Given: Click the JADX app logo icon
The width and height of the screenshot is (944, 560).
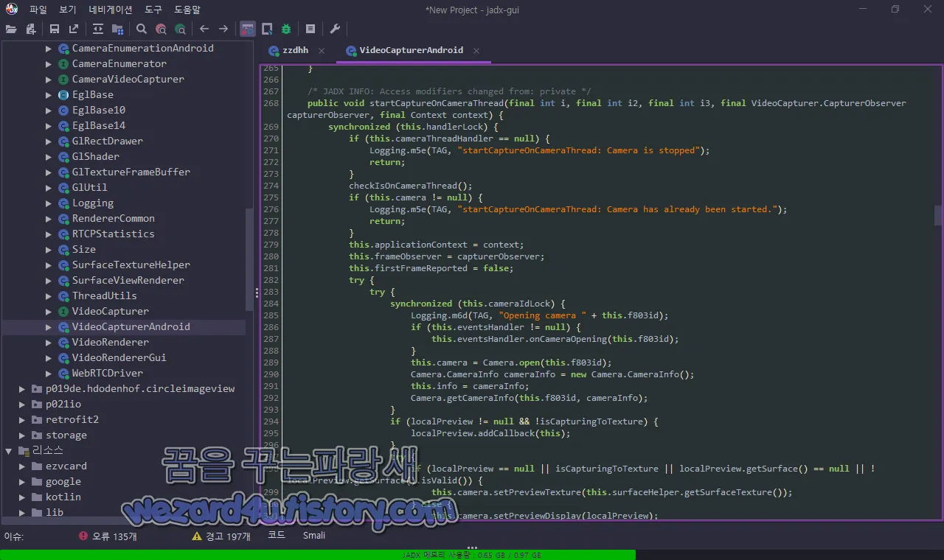Looking at the screenshot, I should click(12, 10).
